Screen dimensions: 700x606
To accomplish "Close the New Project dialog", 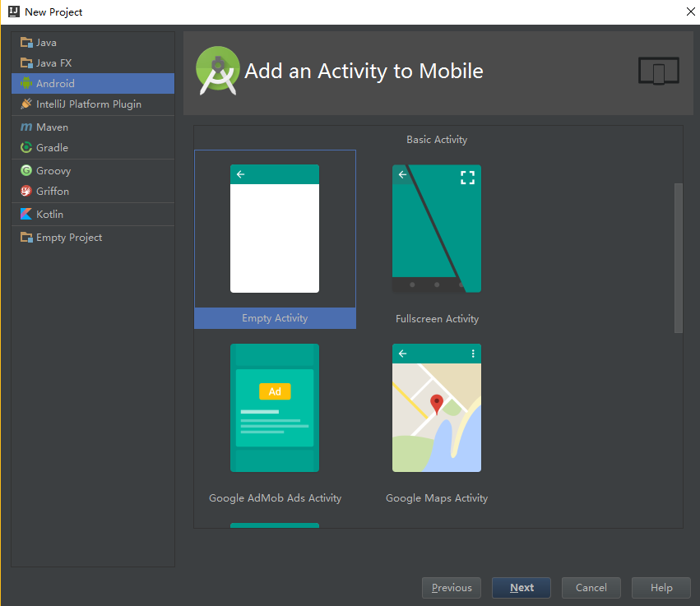I will tap(690, 12).
